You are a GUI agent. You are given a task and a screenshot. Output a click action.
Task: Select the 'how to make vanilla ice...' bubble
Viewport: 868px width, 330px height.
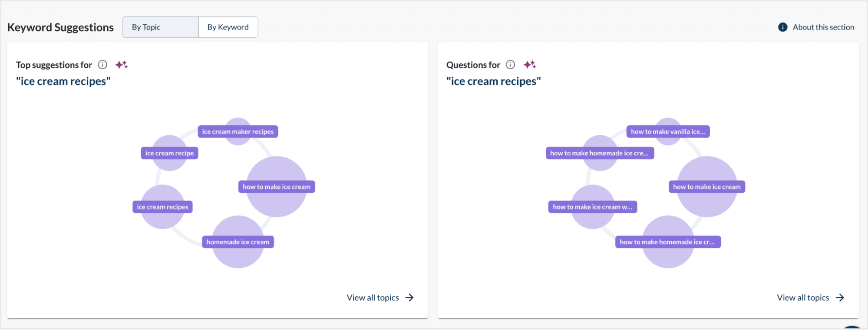click(x=668, y=131)
